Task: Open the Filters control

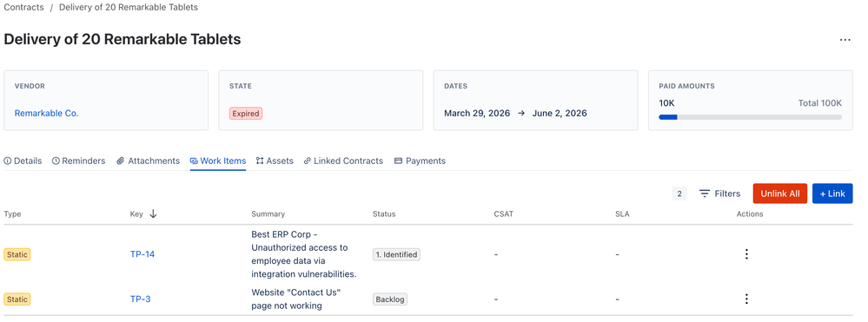Action: click(x=719, y=194)
